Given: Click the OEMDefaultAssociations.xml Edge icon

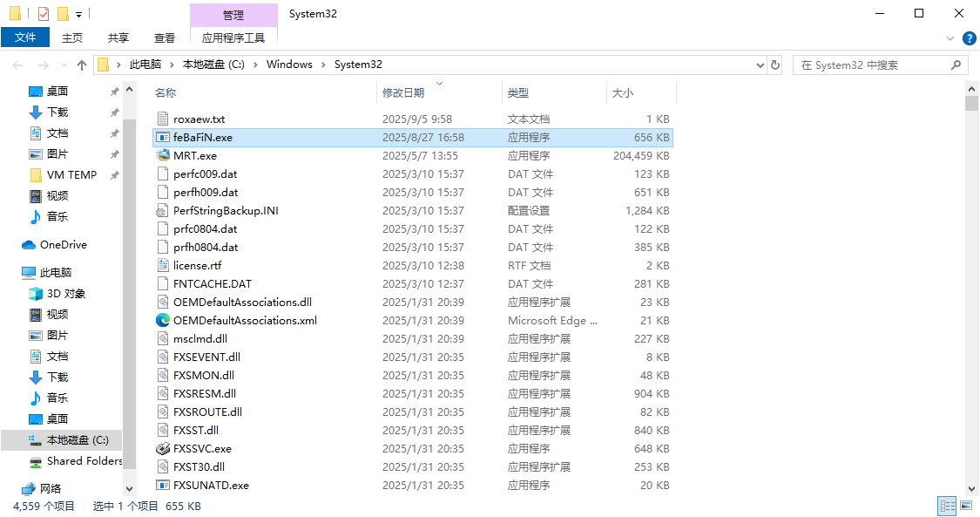Looking at the screenshot, I should point(163,320).
